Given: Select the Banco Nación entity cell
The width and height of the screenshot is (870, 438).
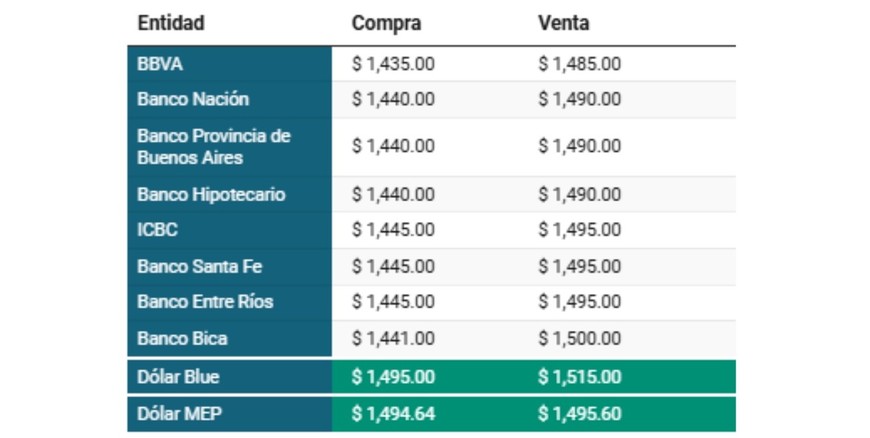Looking at the screenshot, I should point(193,99).
